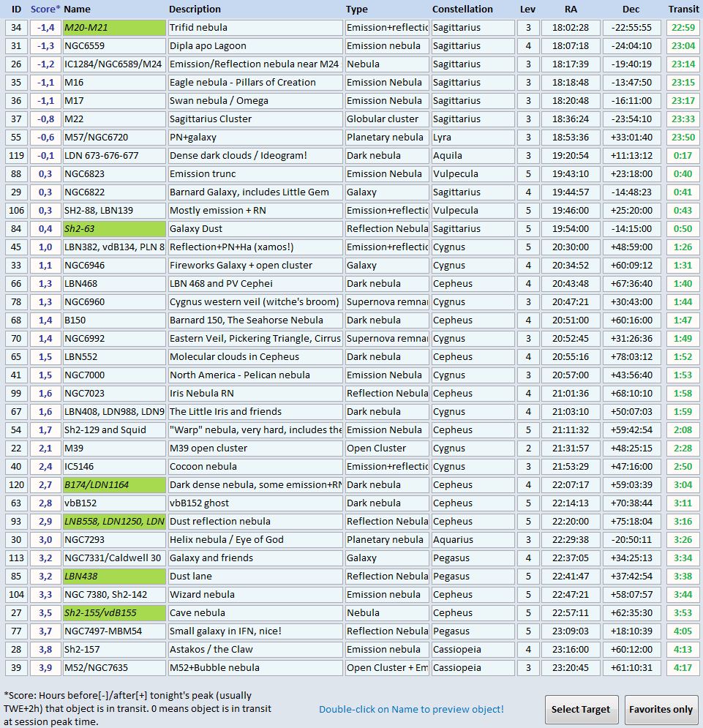Click the B174/LDN1164 name cell
Viewport: 703px width, 728px height.
tap(114, 485)
